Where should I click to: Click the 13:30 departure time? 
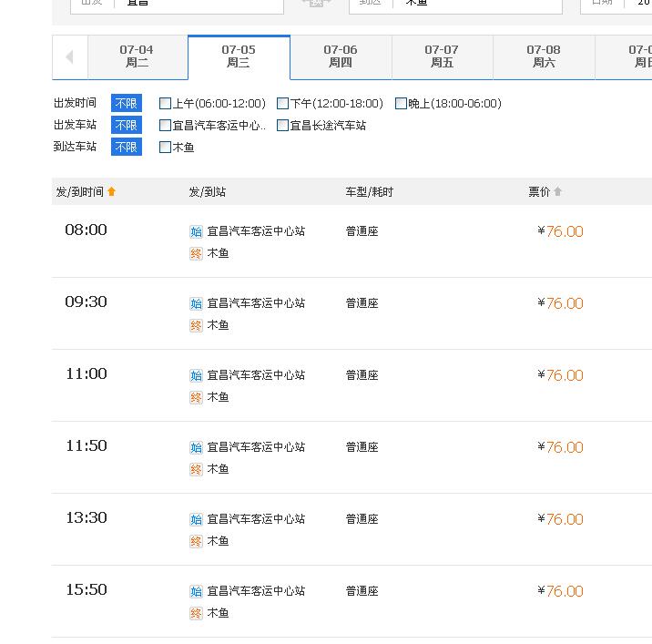(x=87, y=518)
